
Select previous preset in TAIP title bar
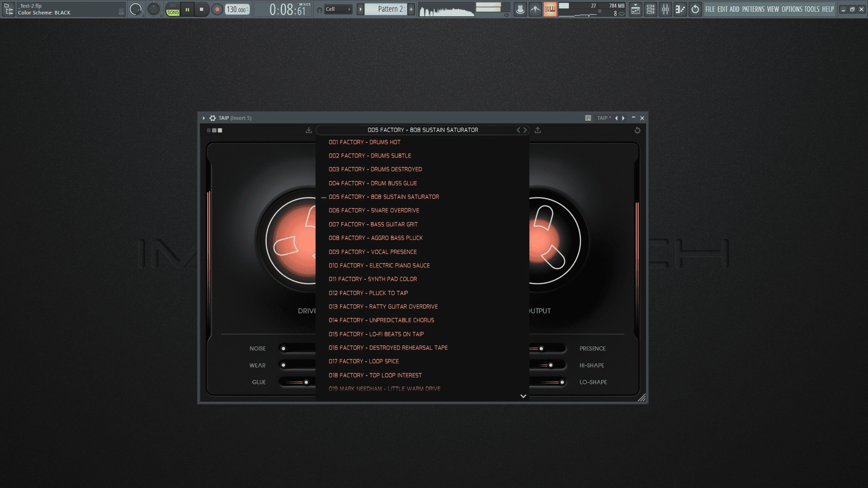[x=616, y=118]
